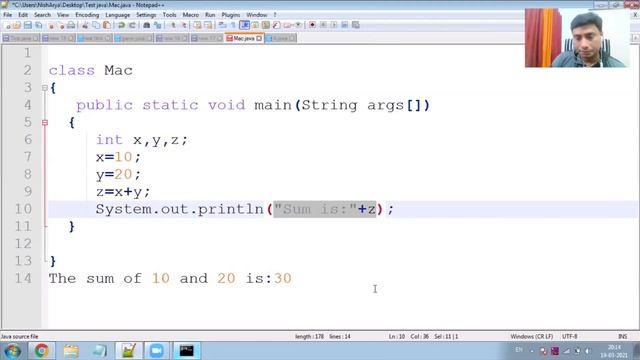Create a new file via toolbar
Screen dimensions: 640x360
pyautogui.click(x=7, y=25)
